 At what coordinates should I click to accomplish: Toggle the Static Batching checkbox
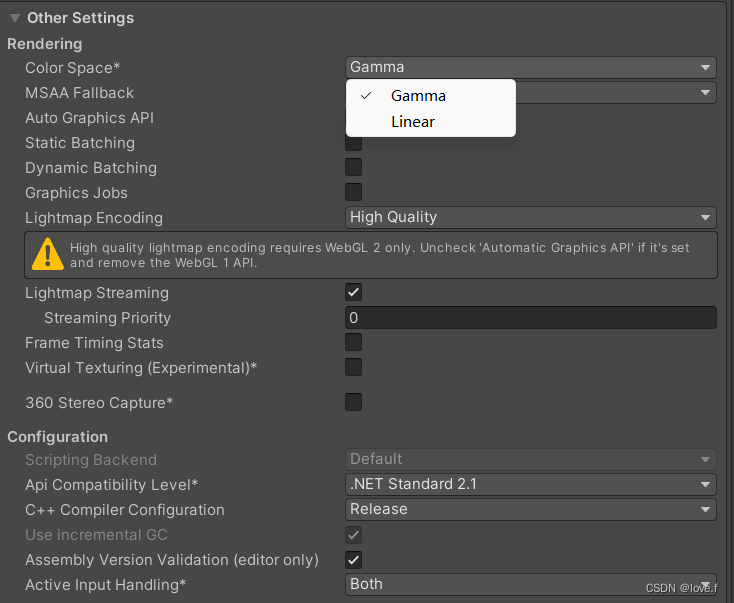pos(353,143)
